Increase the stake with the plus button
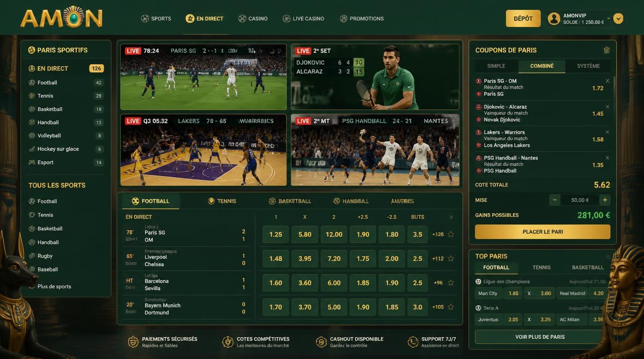The width and height of the screenshot is (644, 359). coord(605,200)
